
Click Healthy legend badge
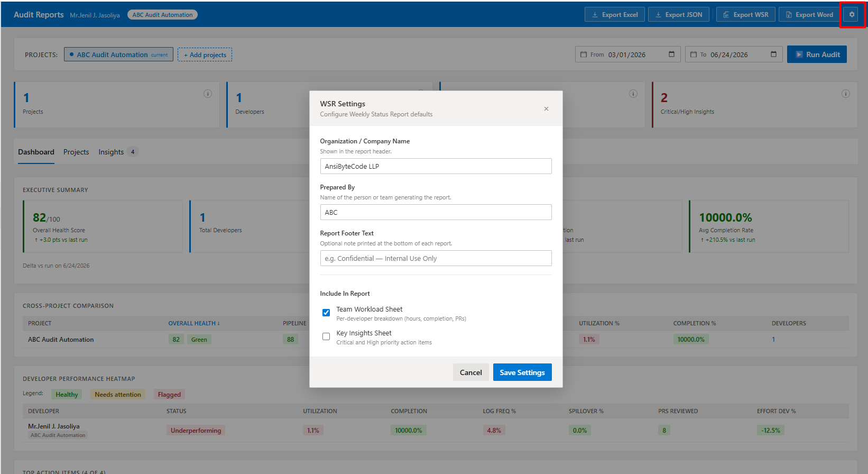pos(67,395)
